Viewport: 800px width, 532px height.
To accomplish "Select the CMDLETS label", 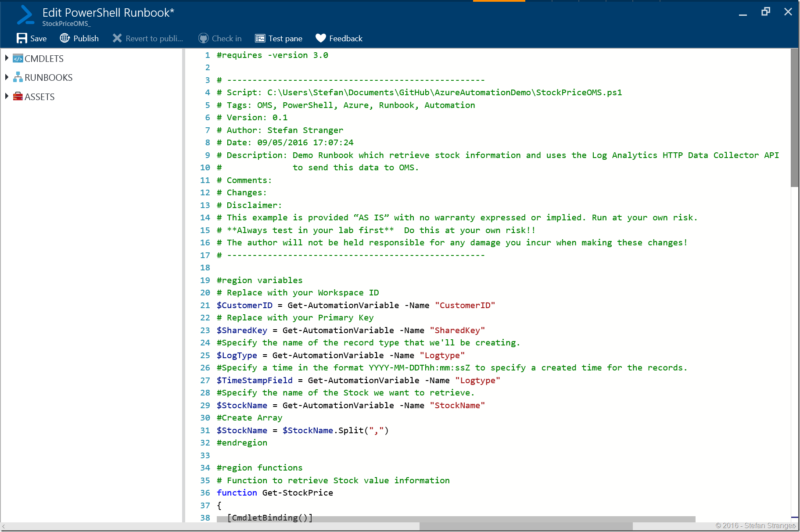I will (x=44, y=59).
